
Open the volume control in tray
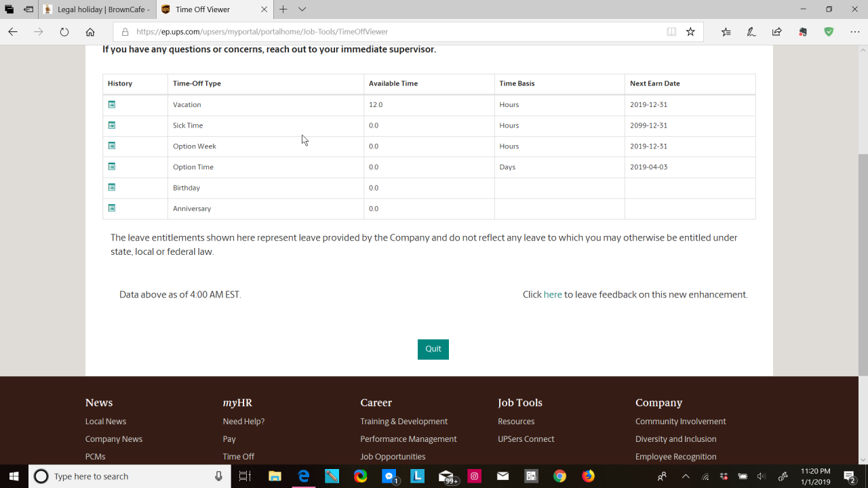[x=762, y=476]
